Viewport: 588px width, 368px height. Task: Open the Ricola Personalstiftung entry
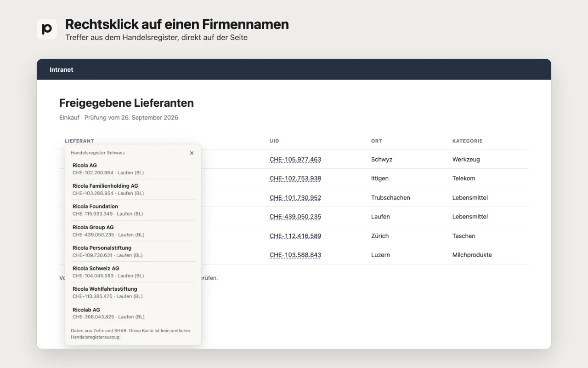point(133,251)
